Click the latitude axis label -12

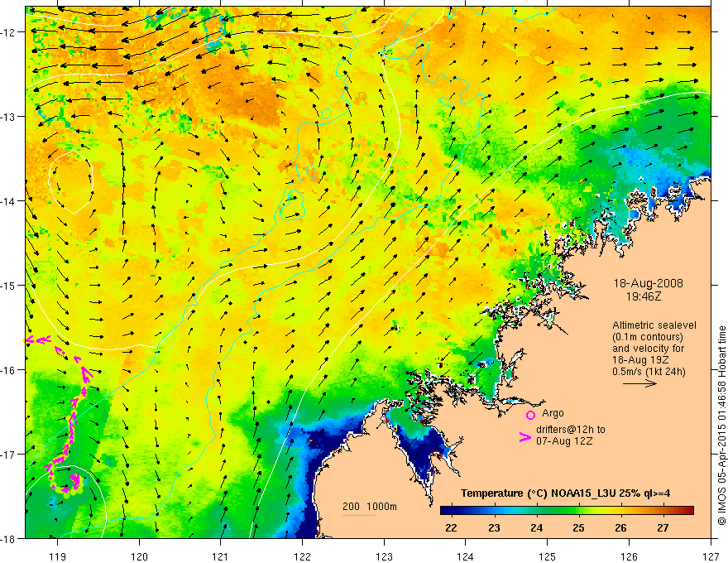click(x=9, y=32)
